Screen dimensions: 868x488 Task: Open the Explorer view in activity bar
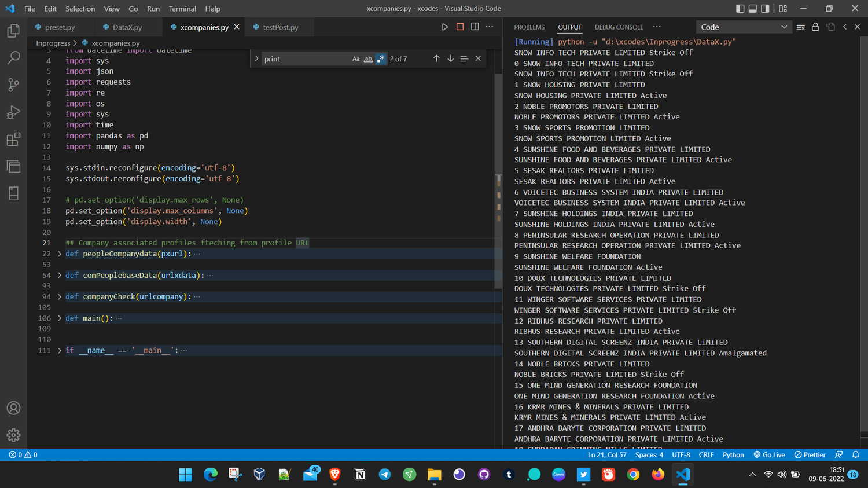pyautogui.click(x=13, y=30)
